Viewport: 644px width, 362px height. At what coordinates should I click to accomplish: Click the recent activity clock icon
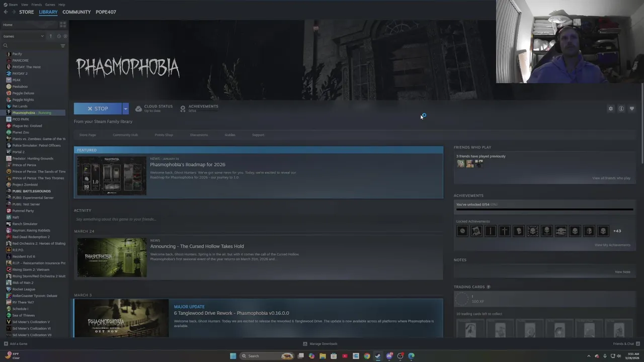point(59,36)
